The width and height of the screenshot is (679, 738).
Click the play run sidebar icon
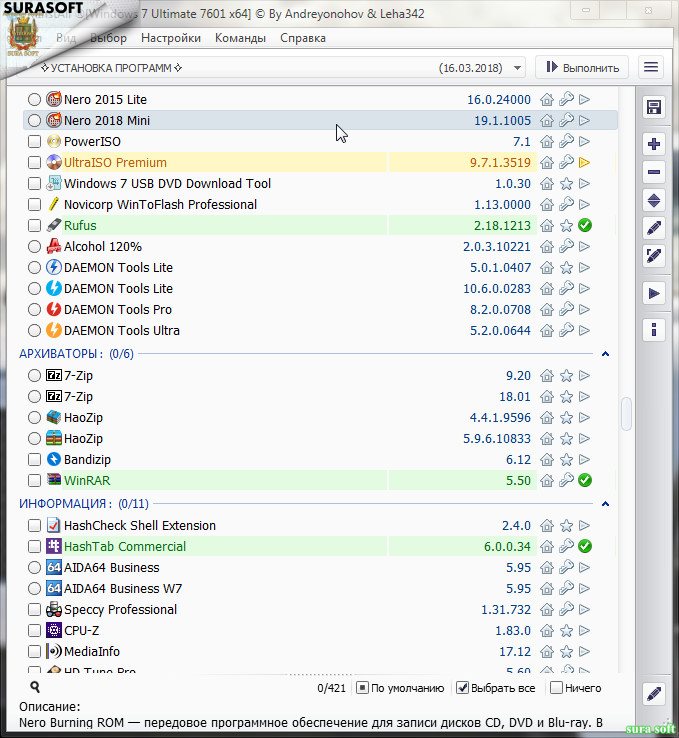point(654,294)
